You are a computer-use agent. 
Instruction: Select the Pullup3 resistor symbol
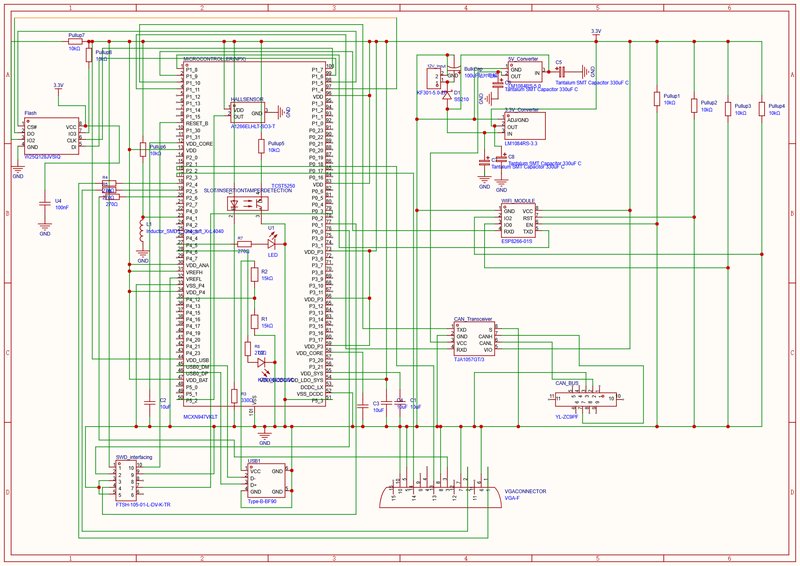pyautogui.click(x=728, y=109)
